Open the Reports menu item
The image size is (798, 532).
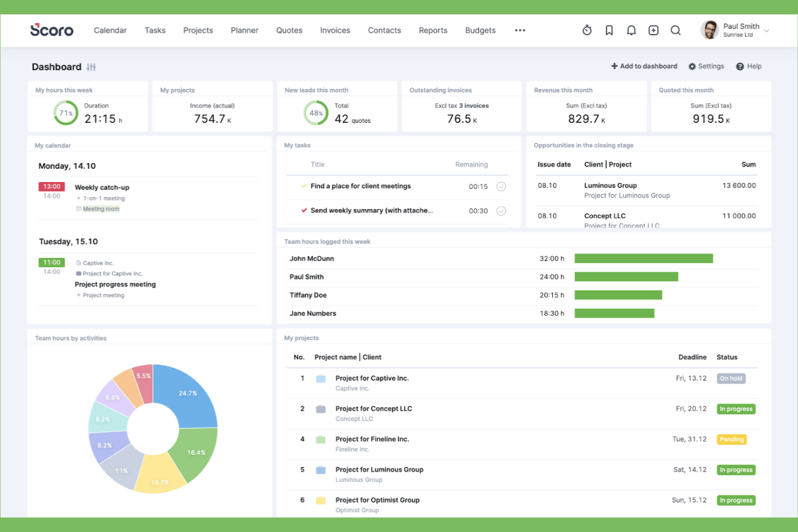click(x=433, y=30)
